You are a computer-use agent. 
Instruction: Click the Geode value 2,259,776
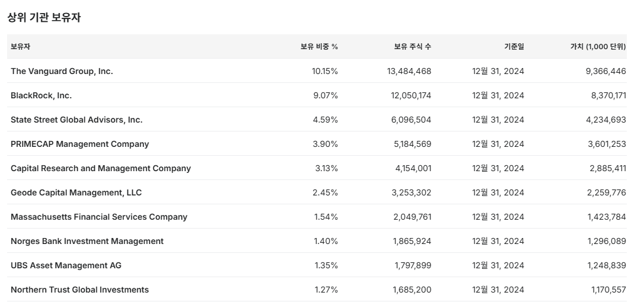pyautogui.click(x=607, y=192)
